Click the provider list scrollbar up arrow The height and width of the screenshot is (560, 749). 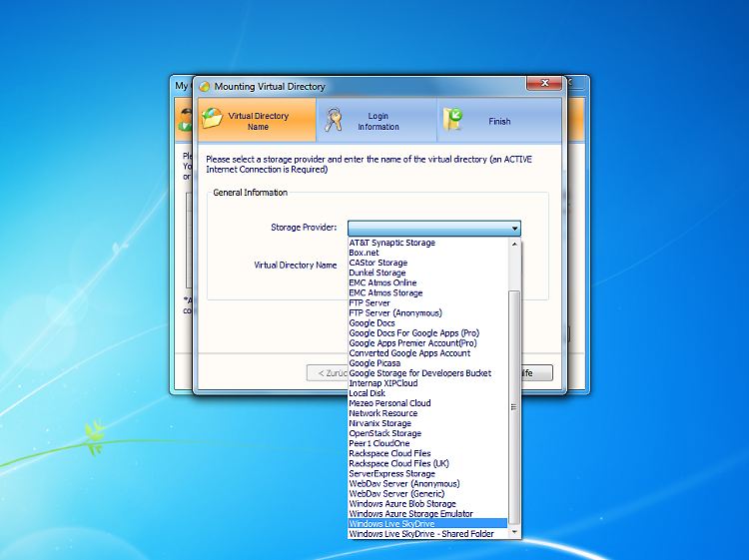(x=514, y=243)
